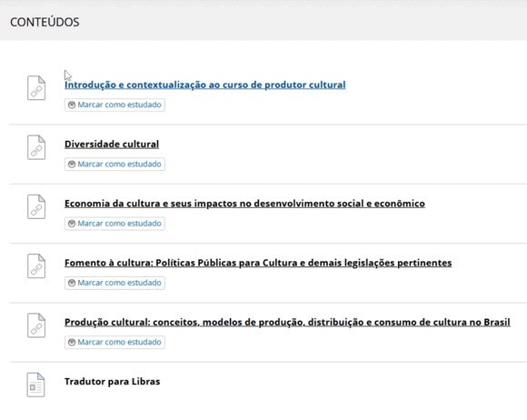The width and height of the screenshot is (527, 420).
Task: Select the Tradutor para Libras item
Action: click(x=113, y=382)
